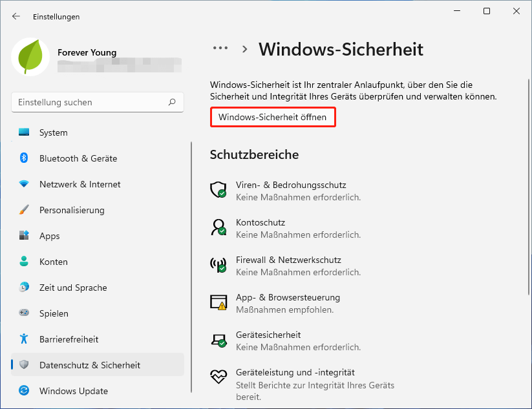Click the accessibility figure icon
The height and width of the screenshot is (409, 532).
(x=24, y=339)
